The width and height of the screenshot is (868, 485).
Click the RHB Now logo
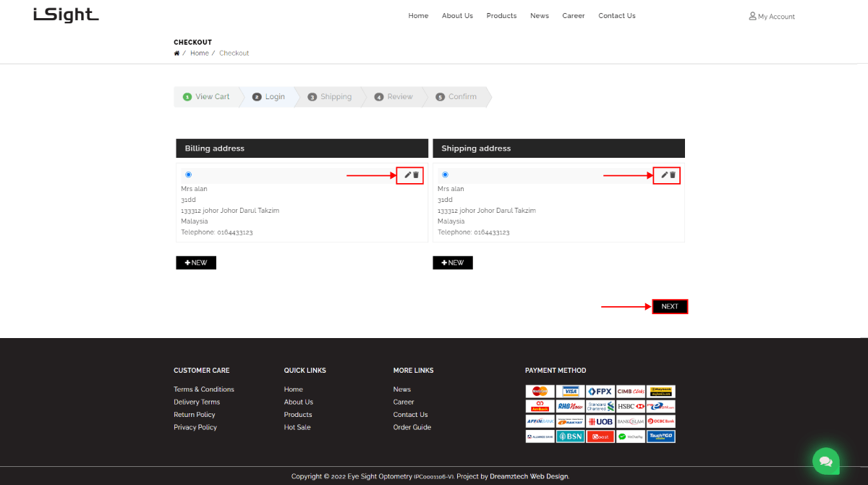(571, 407)
